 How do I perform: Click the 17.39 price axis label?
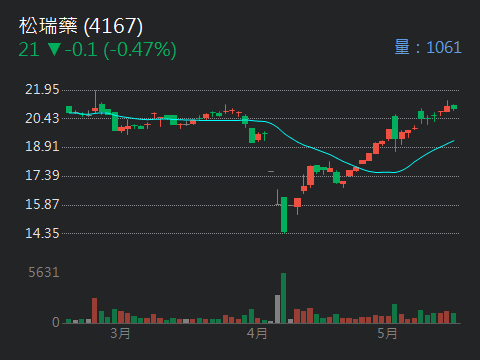(x=42, y=176)
